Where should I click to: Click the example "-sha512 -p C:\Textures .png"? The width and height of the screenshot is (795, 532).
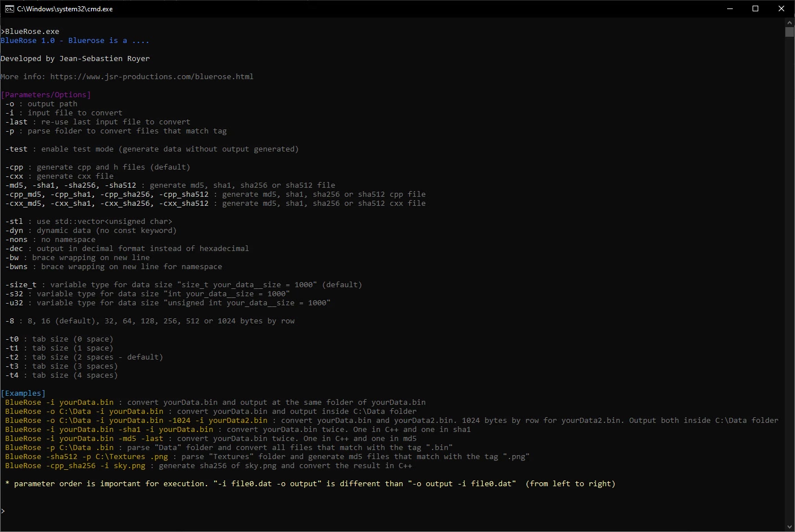pos(267,456)
